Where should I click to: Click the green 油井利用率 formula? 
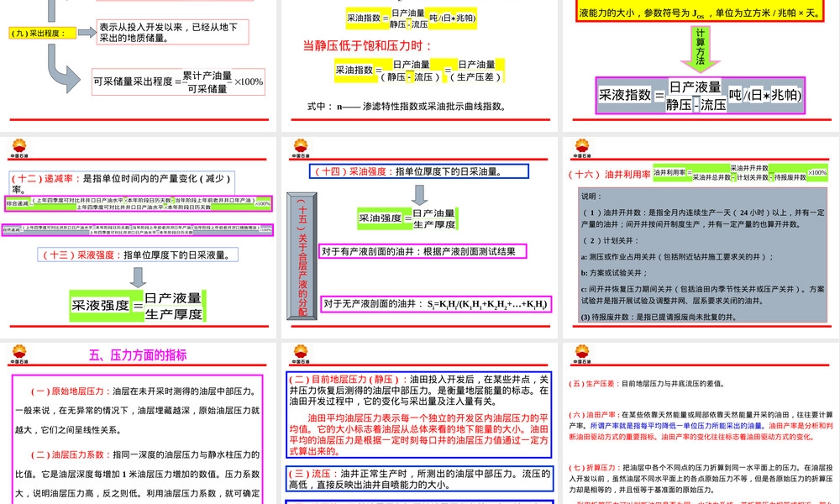[x=740, y=172]
